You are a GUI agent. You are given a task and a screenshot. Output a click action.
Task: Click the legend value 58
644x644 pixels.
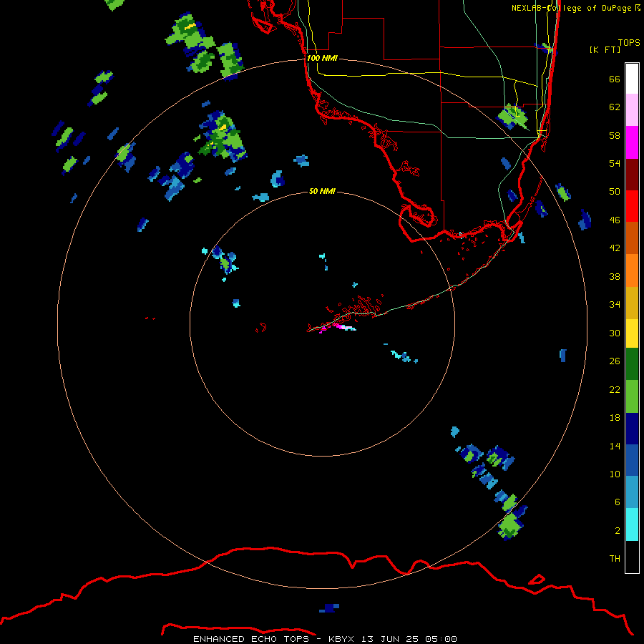(615, 135)
